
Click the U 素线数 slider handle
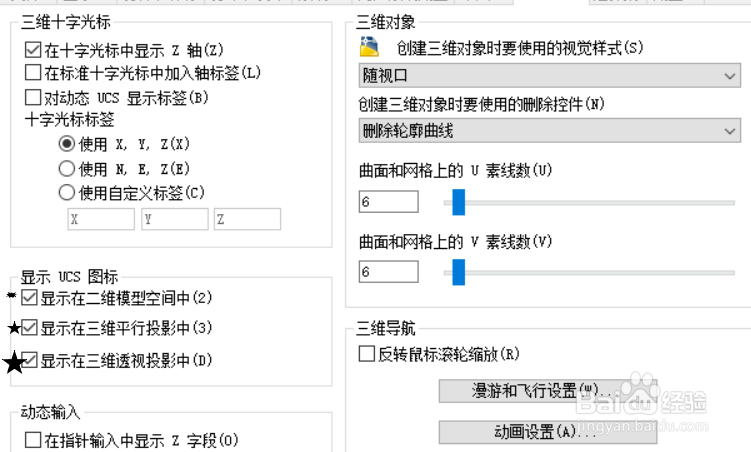point(458,202)
